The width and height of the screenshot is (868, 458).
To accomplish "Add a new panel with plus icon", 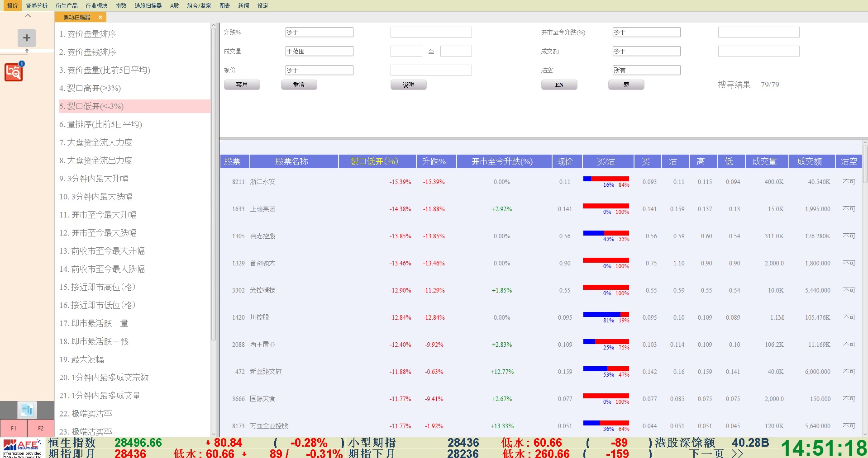I will coord(27,38).
